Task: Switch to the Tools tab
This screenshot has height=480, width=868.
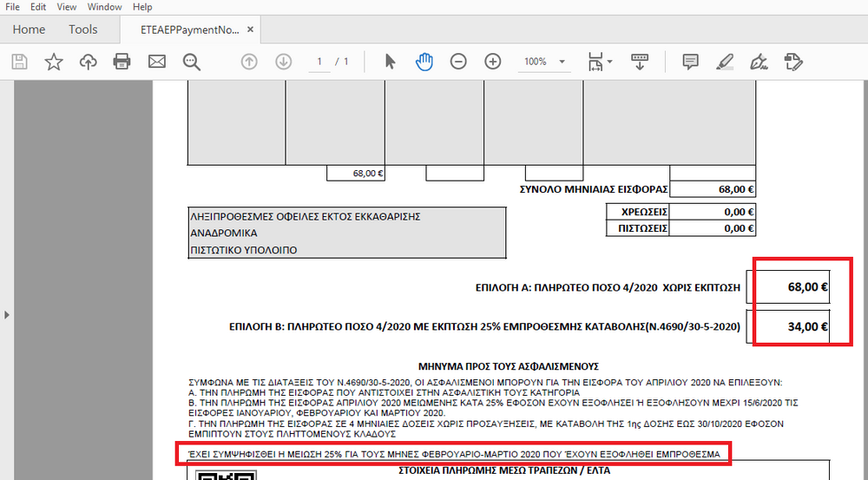Action: [x=83, y=30]
